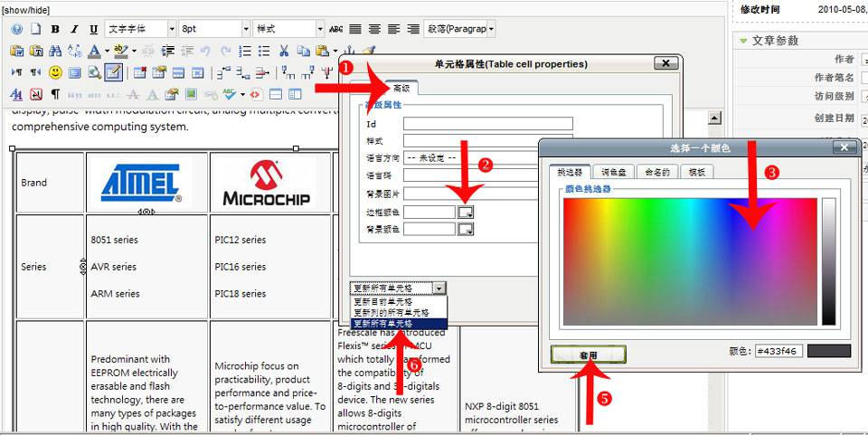Click the insert image icon
This screenshot has width=868, height=435.
pos(191,94)
